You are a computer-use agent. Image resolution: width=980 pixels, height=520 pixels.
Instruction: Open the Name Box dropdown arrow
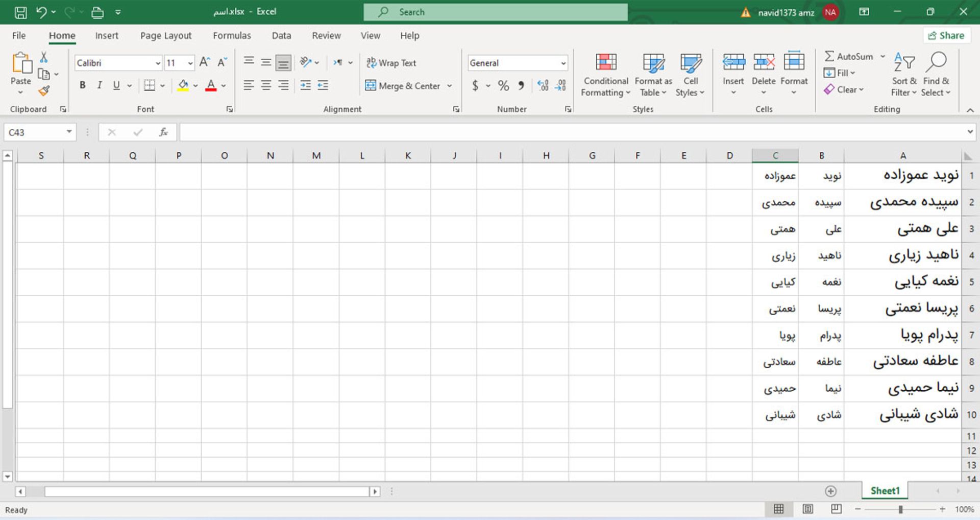pyautogui.click(x=69, y=132)
